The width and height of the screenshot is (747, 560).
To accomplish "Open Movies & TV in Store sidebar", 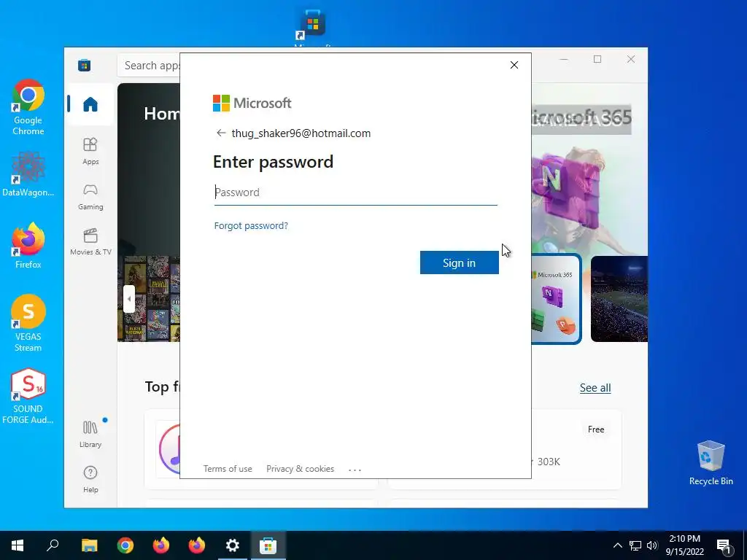I will (x=90, y=242).
